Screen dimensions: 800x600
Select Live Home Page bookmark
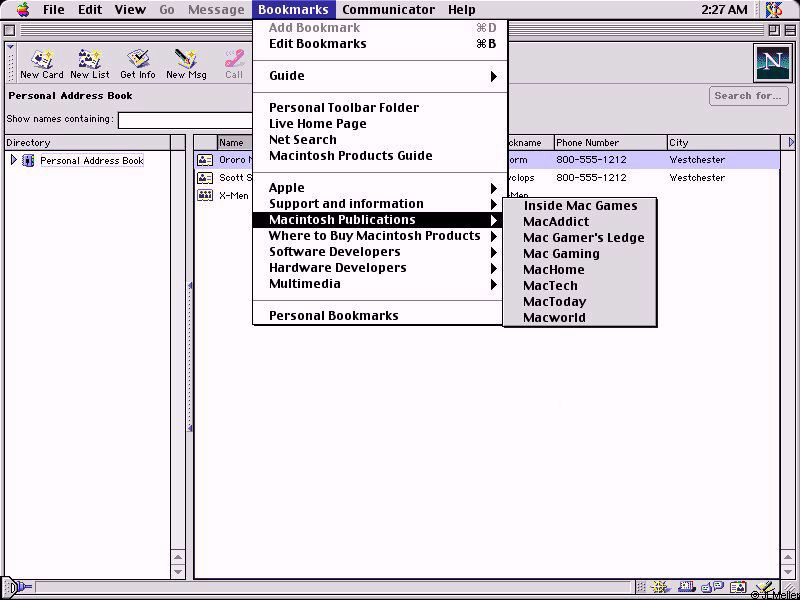point(380,123)
